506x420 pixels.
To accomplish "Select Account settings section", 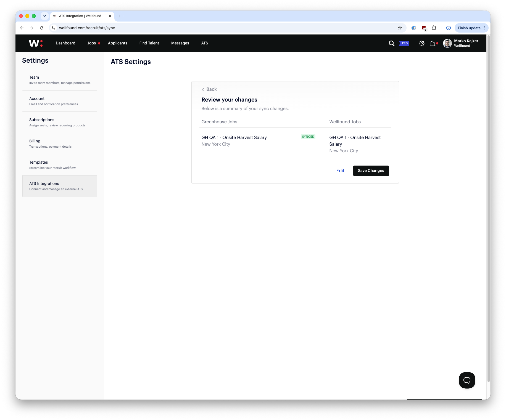I will pyautogui.click(x=60, y=101).
